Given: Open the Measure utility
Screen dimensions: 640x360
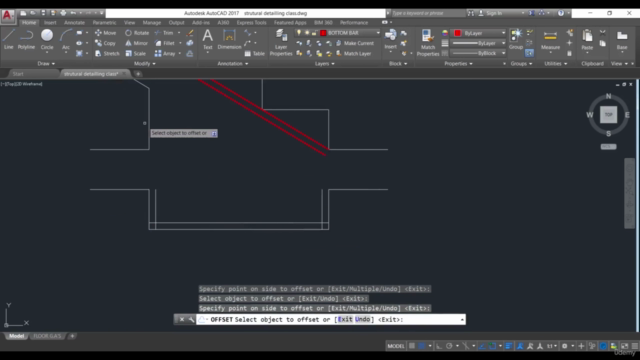Looking at the screenshot, I should [550, 40].
